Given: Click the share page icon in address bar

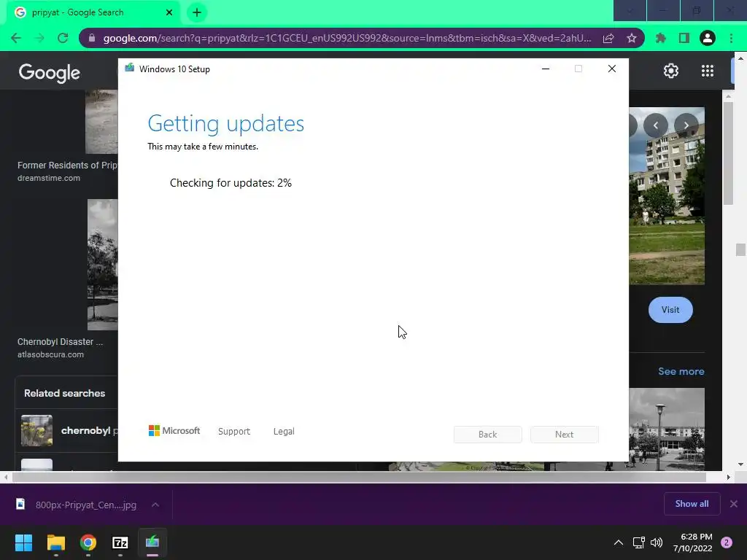Looking at the screenshot, I should [608, 38].
